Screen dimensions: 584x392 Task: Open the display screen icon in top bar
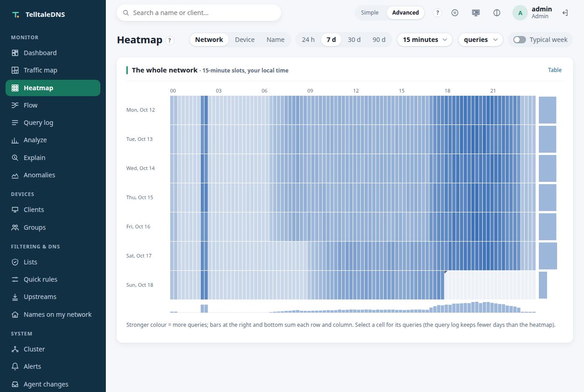(476, 13)
